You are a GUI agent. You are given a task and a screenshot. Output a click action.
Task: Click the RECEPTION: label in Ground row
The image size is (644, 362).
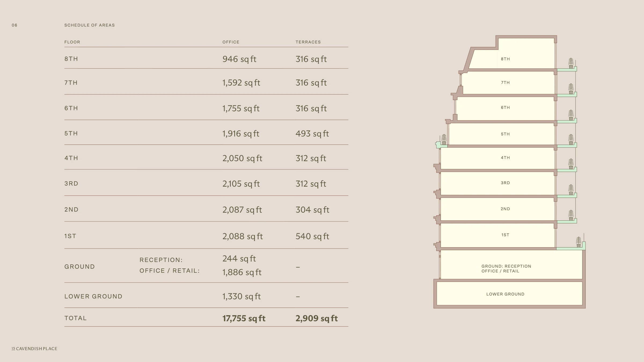pos(161,260)
